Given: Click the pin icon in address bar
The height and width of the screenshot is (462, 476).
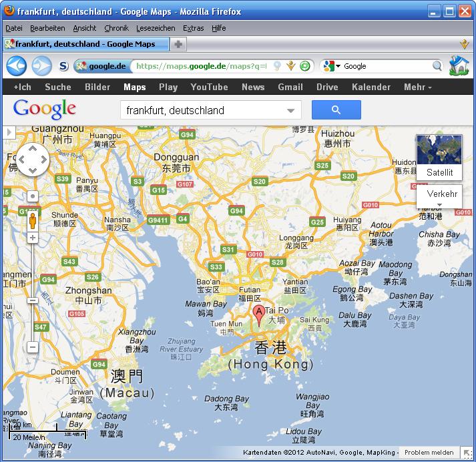Looking at the screenshot, I should pyautogui.click(x=277, y=66).
